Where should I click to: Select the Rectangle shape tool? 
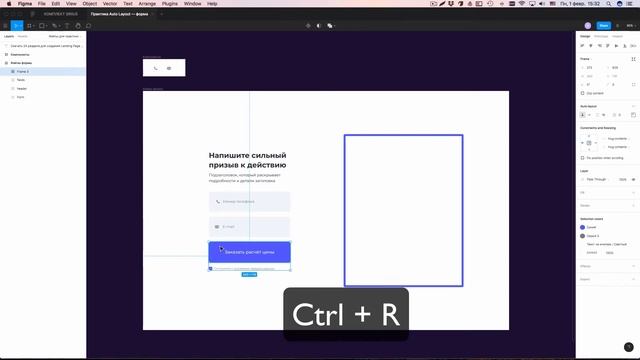42,26
